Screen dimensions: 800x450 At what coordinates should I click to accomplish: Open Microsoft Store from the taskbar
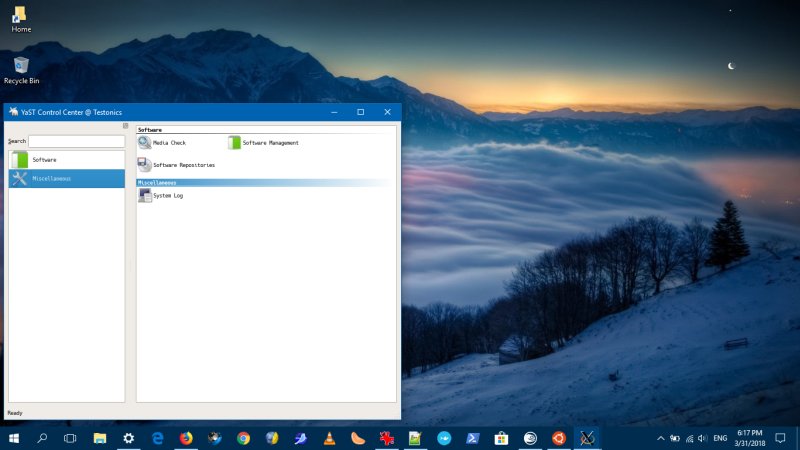click(502, 438)
